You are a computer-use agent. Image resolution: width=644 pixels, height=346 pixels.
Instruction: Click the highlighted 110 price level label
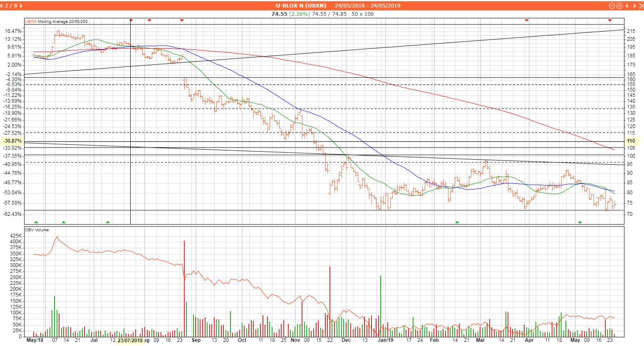pos(632,141)
